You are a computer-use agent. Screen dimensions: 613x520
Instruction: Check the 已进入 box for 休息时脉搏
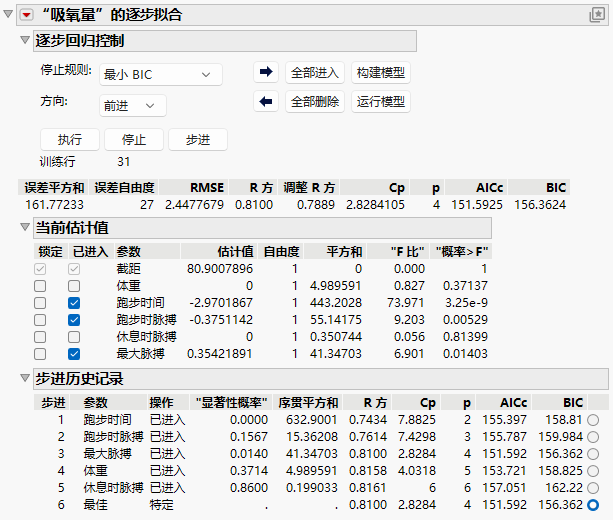(74, 337)
